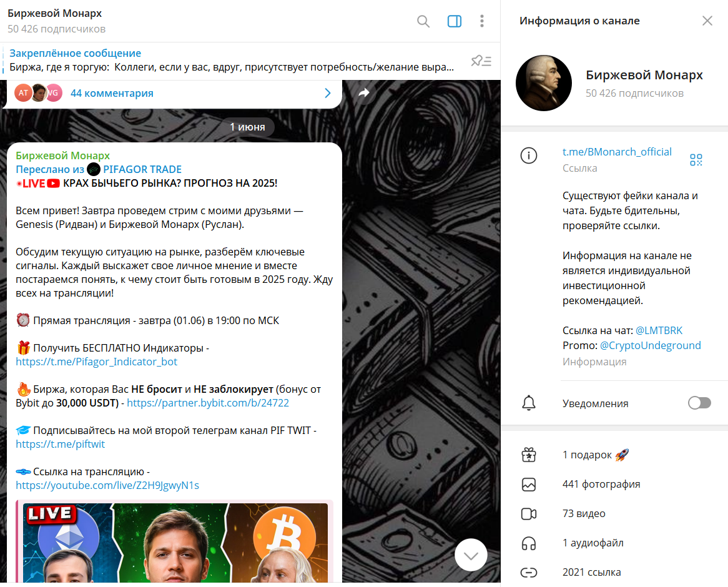Click the info circle icon
The width and height of the screenshot is (728, 587).
pos(529,155)
